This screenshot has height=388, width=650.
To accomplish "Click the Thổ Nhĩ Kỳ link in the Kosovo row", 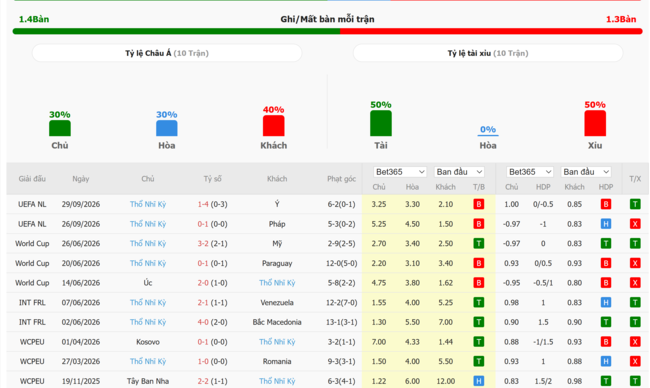I will 277,342.
